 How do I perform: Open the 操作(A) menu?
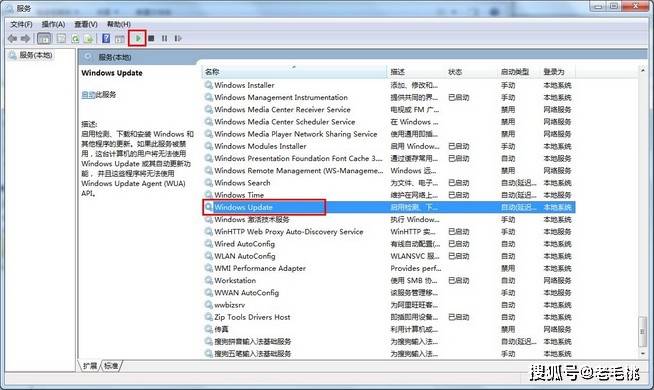53,24
